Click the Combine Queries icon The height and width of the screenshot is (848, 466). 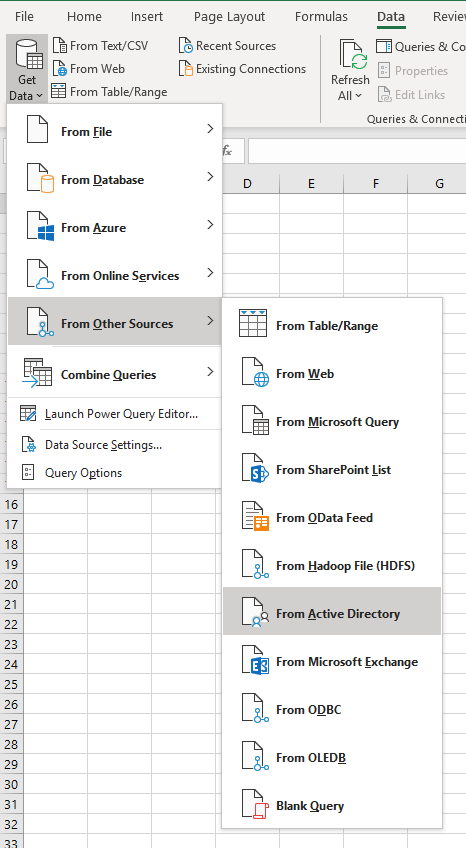coord(37,373)
